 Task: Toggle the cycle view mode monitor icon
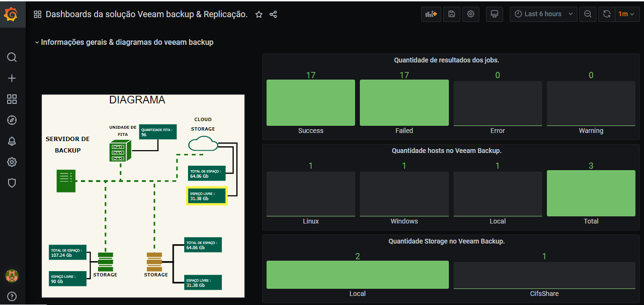click(495, 14)
